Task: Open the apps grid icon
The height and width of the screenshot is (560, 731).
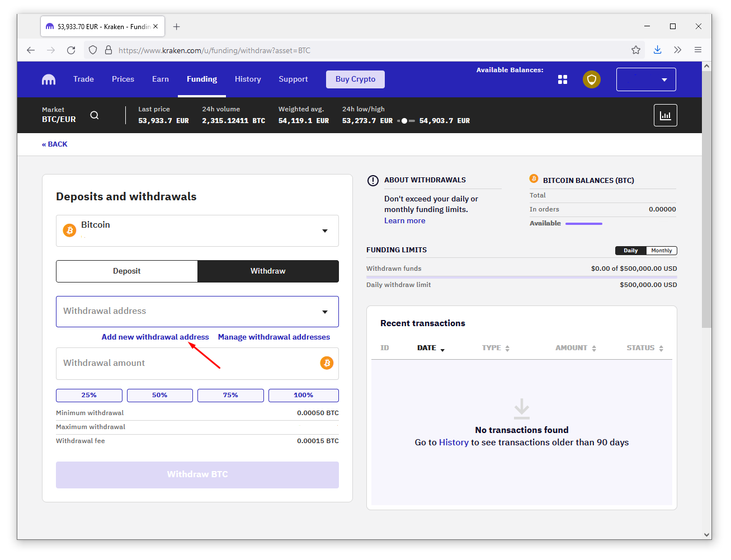Action: pos(563,79)
